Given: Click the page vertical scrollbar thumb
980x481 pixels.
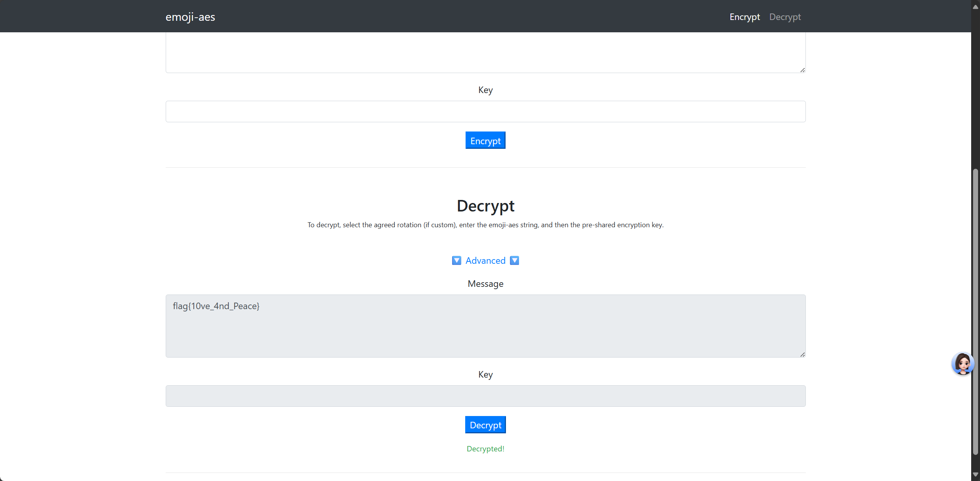Looking at the screenshot, I should pyautogui.click(x=975, y=311).
